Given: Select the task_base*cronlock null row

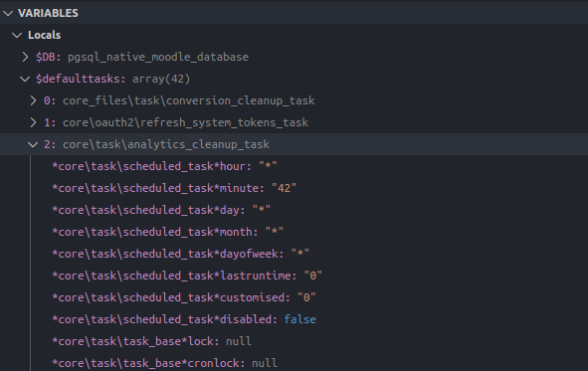Looking at the screenshot, I should click(x=294, y=363).
